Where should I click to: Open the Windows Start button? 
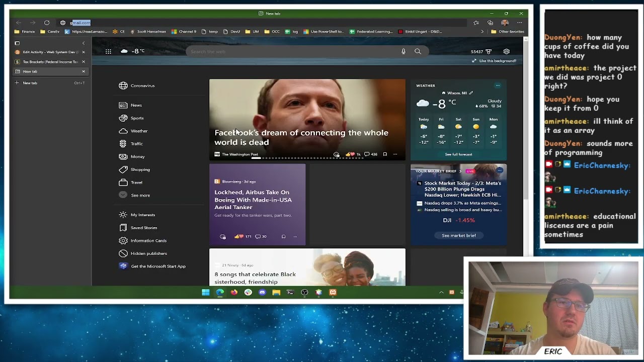click(x=206, y=292)
